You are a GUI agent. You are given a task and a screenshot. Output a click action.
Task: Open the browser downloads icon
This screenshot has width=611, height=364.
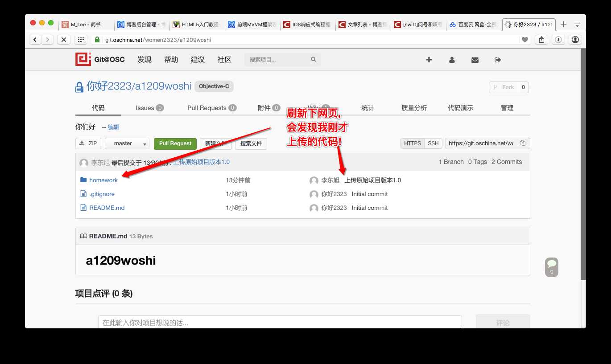point(558,40)
